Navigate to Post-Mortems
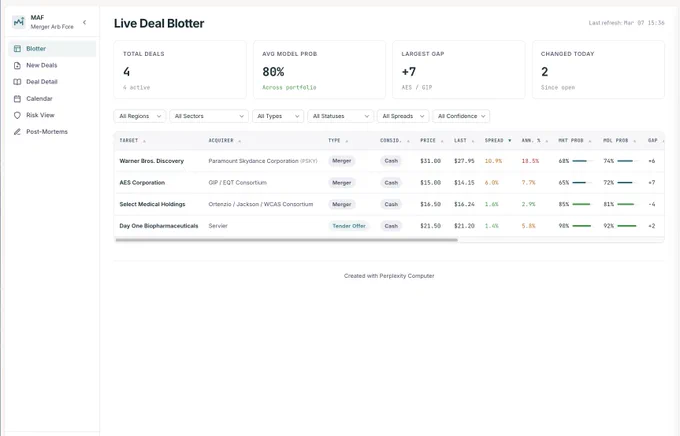 [x=52, y=132]
